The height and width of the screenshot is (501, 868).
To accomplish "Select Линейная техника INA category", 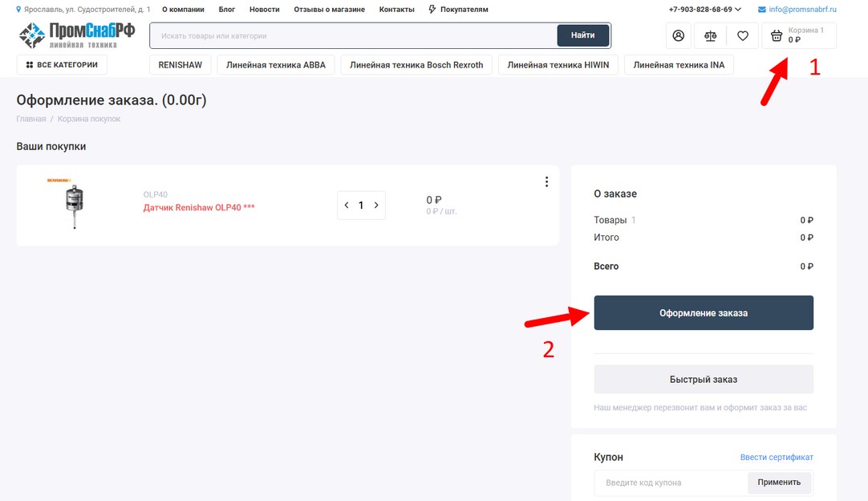I will (679, 65).
